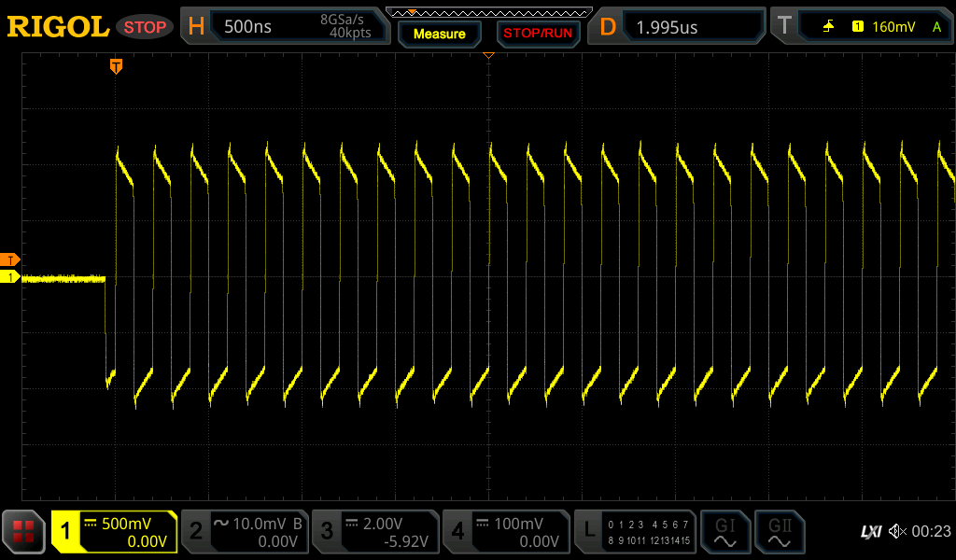Click the rising edge trigger icon

[x=829, y=26]
